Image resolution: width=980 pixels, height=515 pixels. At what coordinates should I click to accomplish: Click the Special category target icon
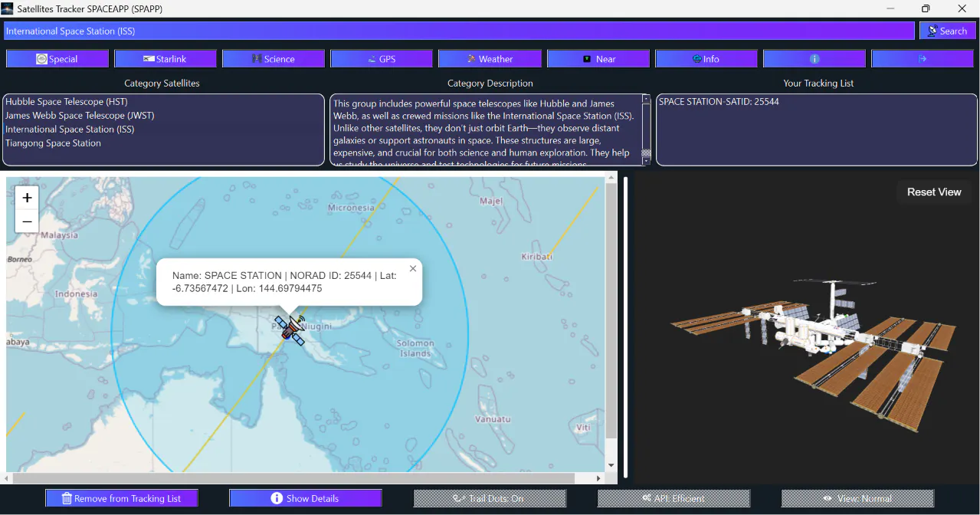click(x=41, y=59)
